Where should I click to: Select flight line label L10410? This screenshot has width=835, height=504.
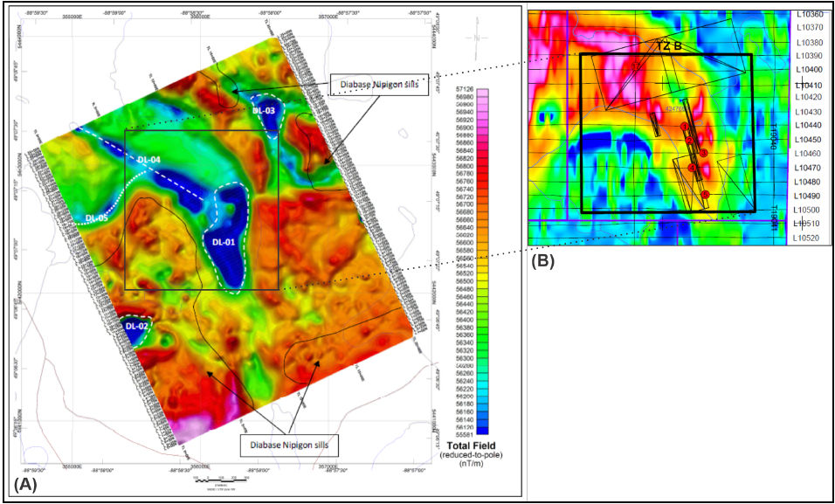pos(809,85)
